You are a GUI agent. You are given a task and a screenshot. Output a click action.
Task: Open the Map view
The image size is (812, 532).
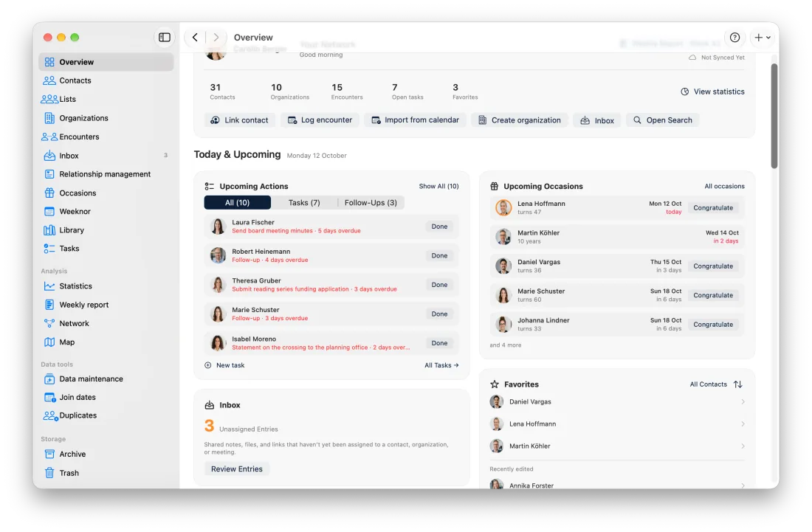106,342
